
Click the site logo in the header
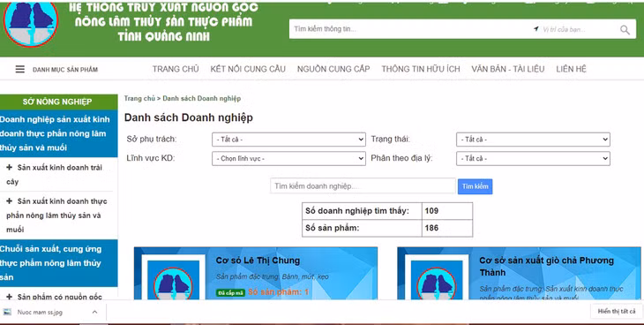(x=31, y=24)
